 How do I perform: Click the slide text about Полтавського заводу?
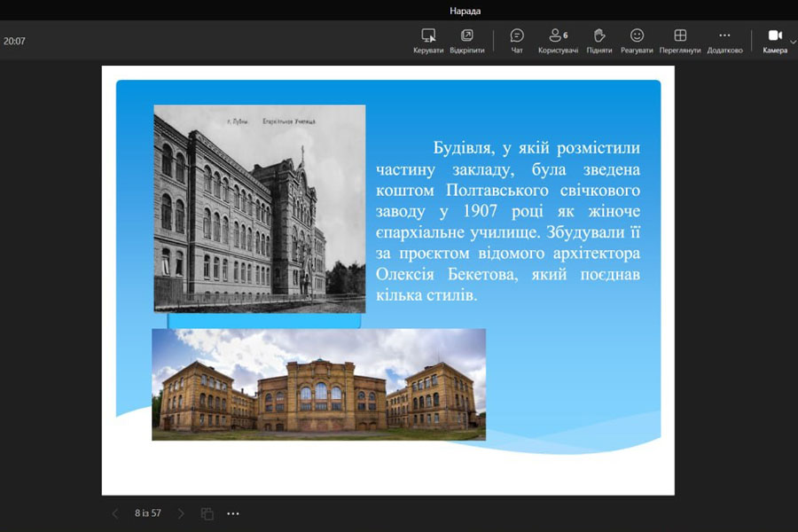click(x=507, y=222)
